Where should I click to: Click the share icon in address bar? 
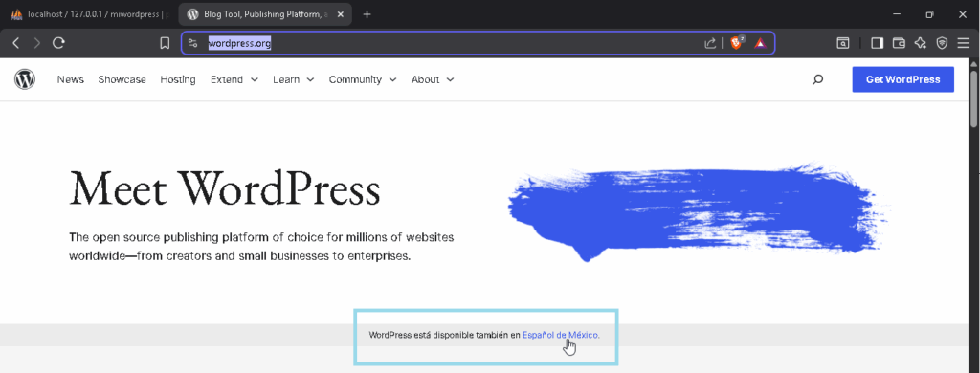coord(710,43)
